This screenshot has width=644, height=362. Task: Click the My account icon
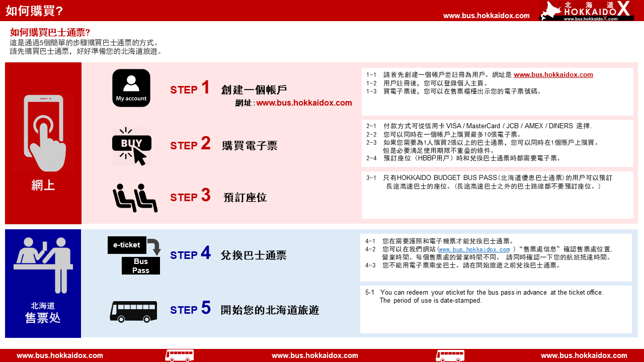(131, 88)
